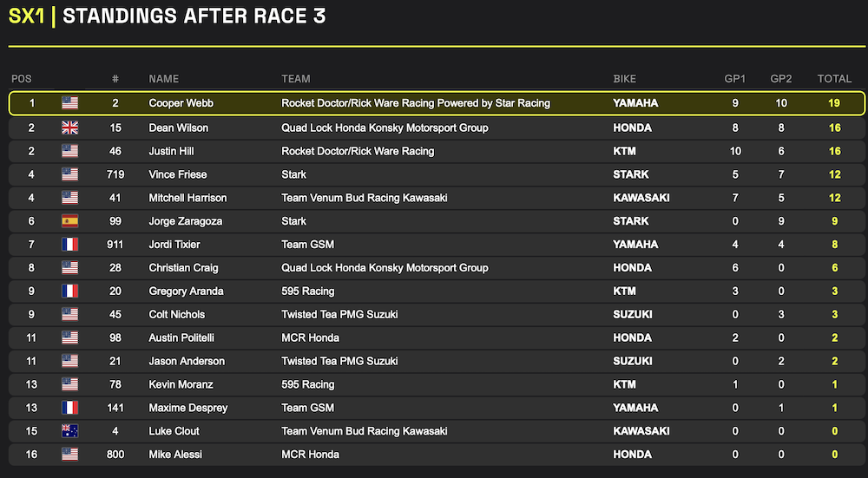Click the US flag in Mitchell Harrison row
Image resolution: width=868 pixels, height=478 pixels.
[x=69, y=198]
